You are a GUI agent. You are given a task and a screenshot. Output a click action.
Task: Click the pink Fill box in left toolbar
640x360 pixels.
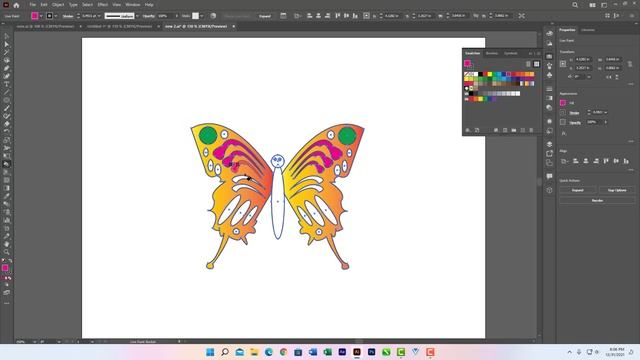pyautogui.click(x=5, y=268)
